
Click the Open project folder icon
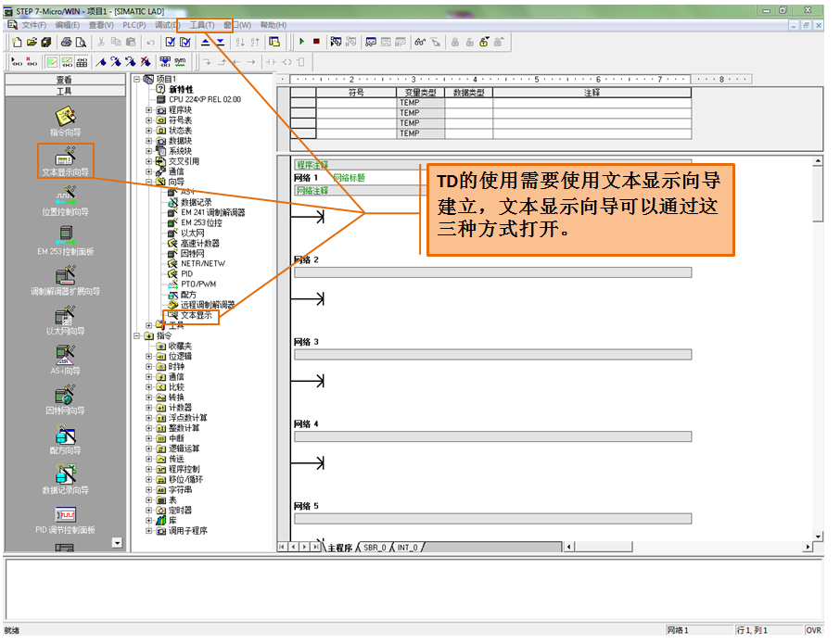[32, 43]
